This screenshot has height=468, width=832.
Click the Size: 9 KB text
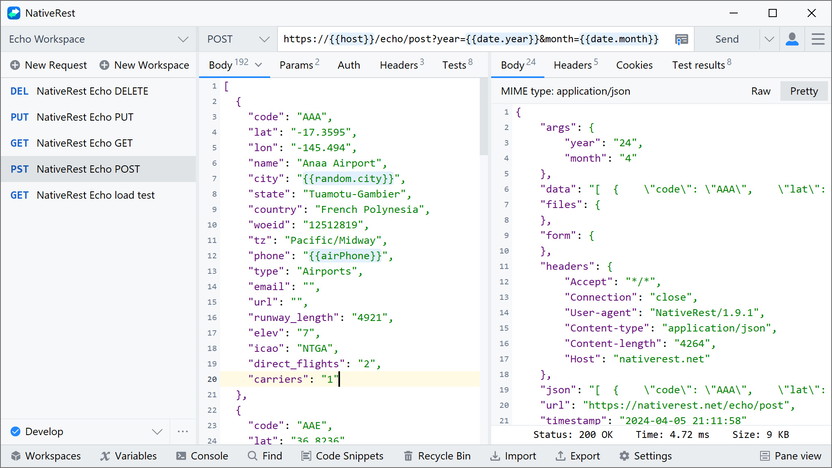click(760, 435)
